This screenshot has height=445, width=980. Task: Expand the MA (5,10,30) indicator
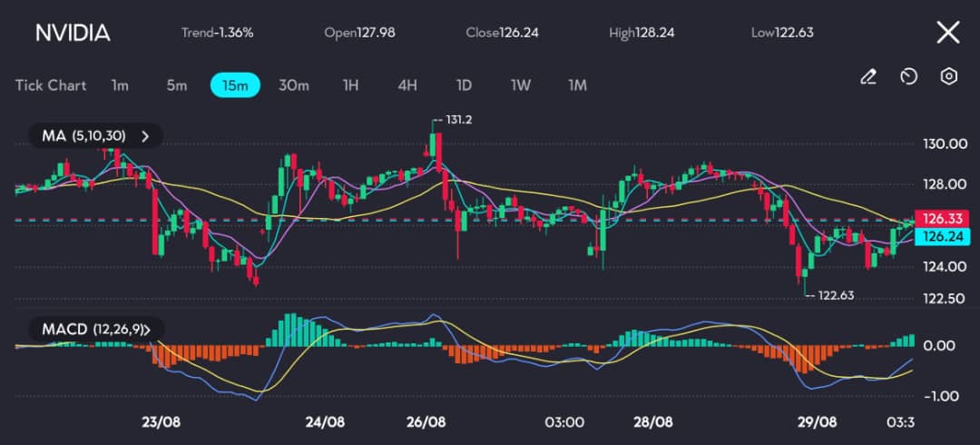[95, 136]
